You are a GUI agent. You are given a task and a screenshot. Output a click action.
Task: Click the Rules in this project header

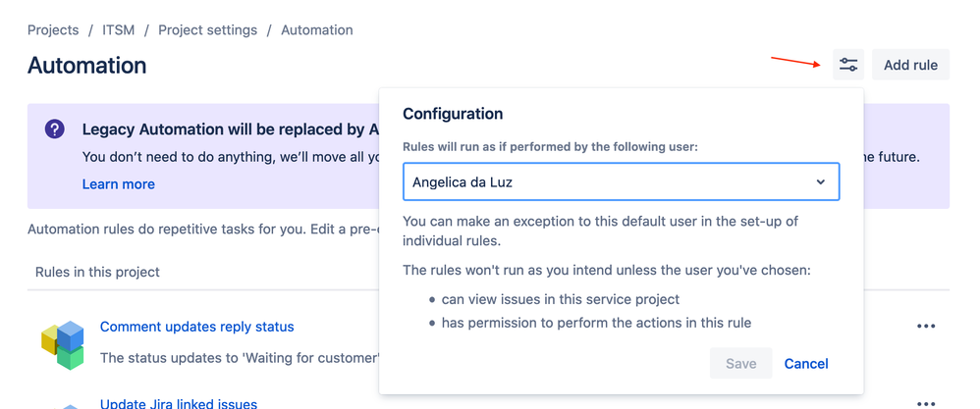(97, 272)
